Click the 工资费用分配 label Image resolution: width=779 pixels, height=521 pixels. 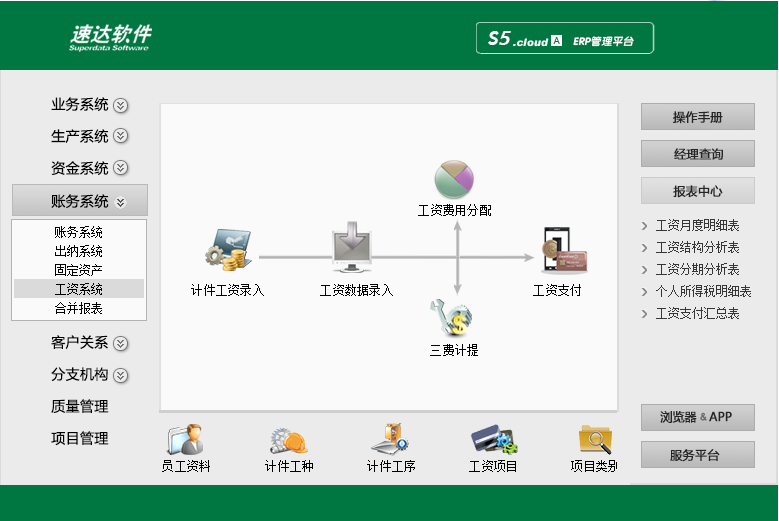[455, 211]
